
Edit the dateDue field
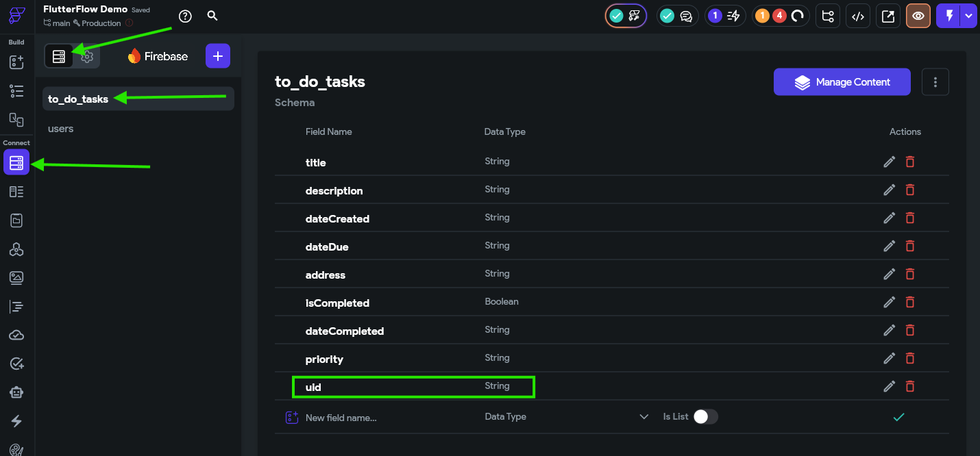point(890,246)
